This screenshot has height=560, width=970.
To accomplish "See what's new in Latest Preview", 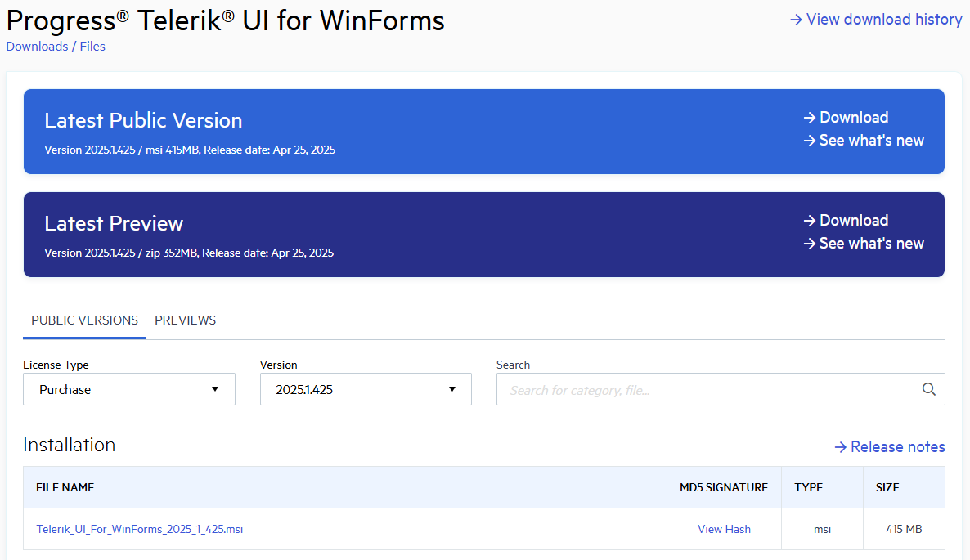I will 864,244.
